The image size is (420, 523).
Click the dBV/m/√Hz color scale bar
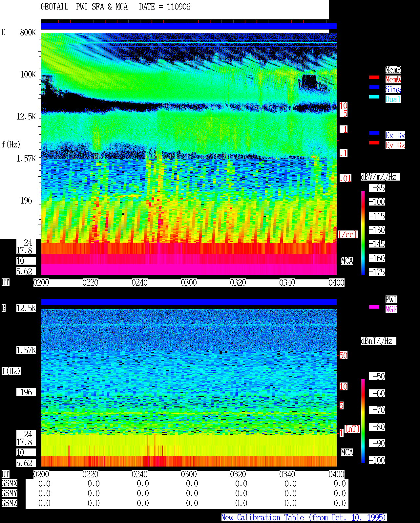point(363,232)
